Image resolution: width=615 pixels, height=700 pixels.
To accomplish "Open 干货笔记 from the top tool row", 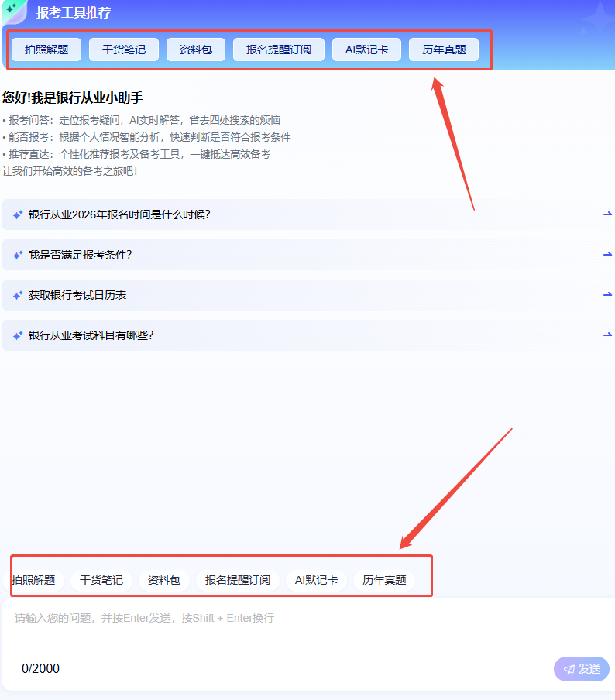I will 124,50.
